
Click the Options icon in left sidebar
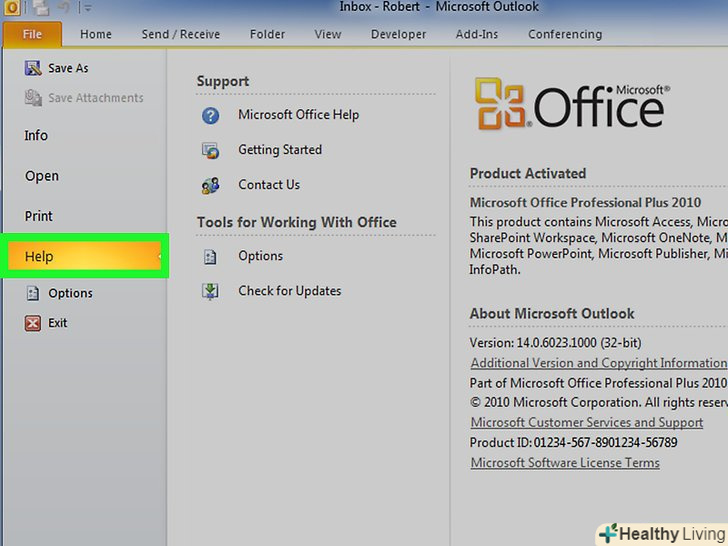coord(32,293)
